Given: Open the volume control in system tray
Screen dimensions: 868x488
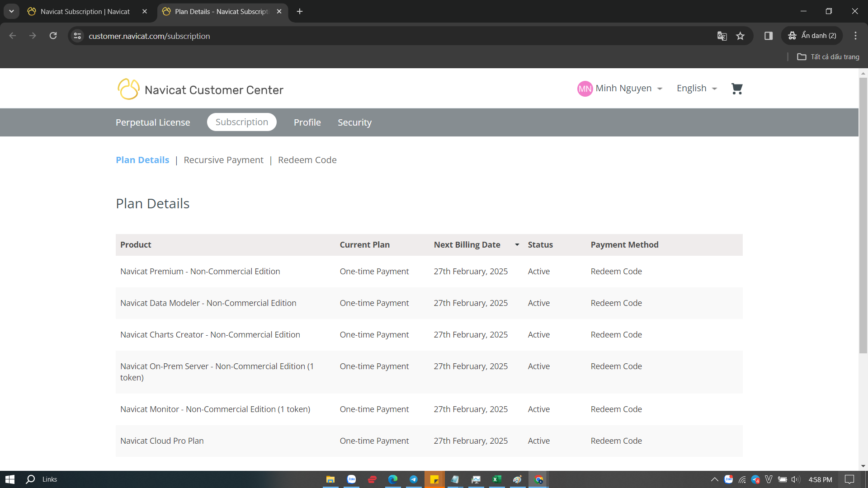Looking at the screenshot, I should point(796,479).
